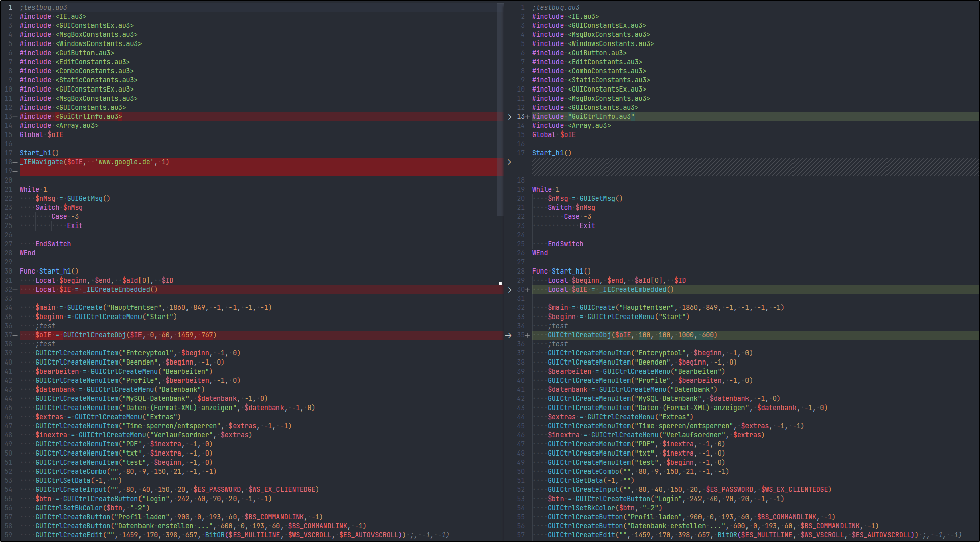Place cursor on 'Func Start_h1()' in right pane

[561, 272]
